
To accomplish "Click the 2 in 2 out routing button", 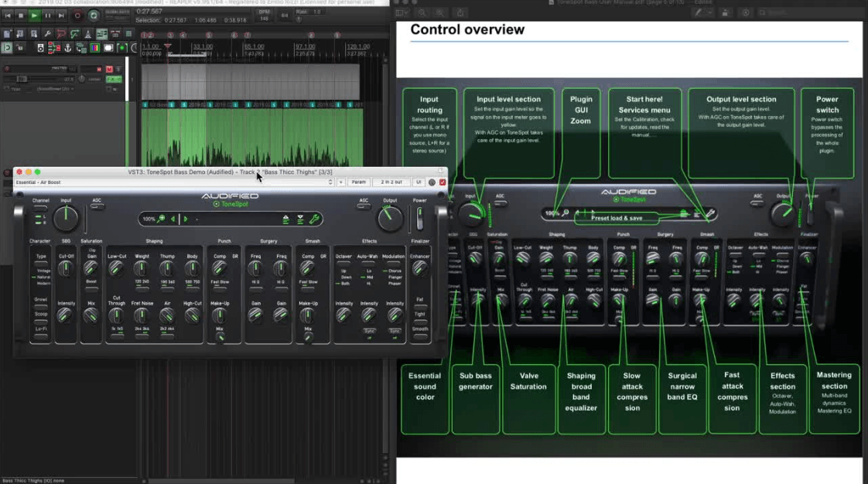I will [x=391, y=182].
